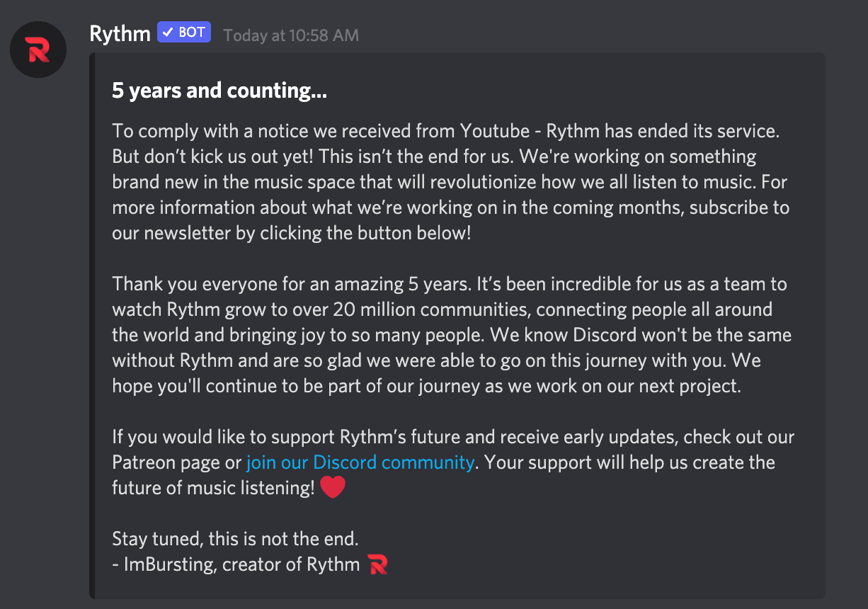Click the Today at 10:58 AM timestamp
This screenshot has width=868, height=609.
(x=291, y=35)
